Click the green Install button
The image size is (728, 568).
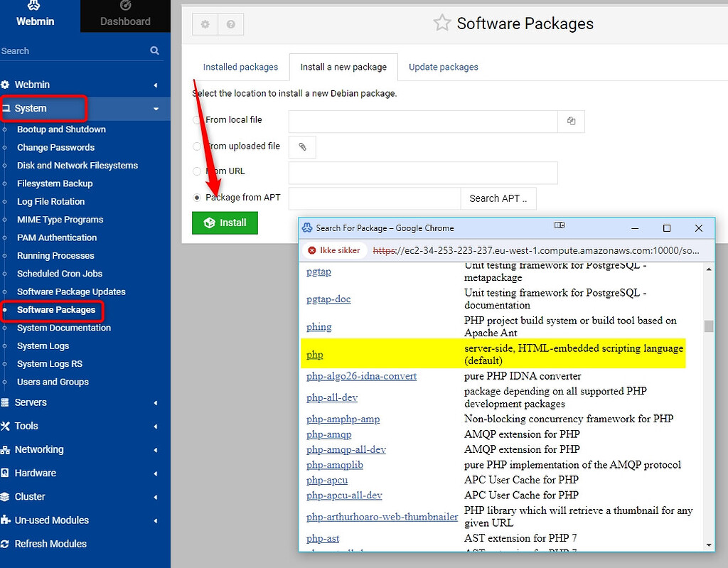point(225,223)
